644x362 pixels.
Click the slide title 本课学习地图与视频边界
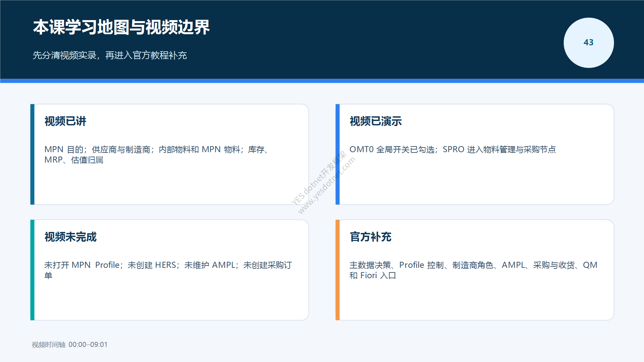[121, 27]
